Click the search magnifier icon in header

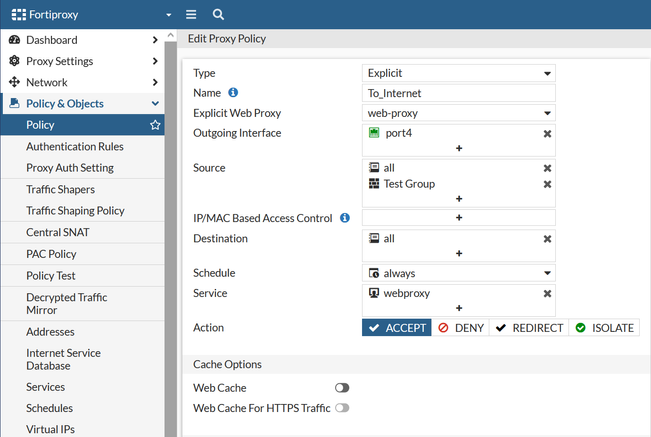coord(218,15)
